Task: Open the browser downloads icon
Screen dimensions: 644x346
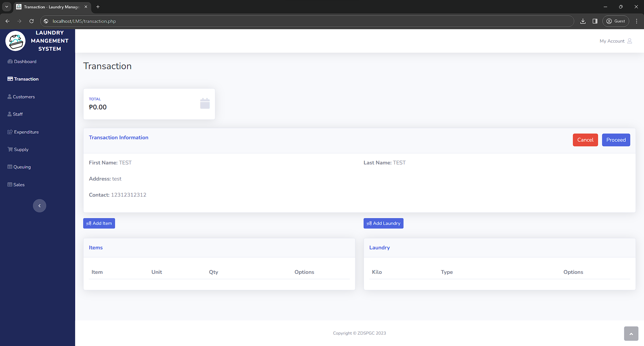Action: (x=583, y=21)
